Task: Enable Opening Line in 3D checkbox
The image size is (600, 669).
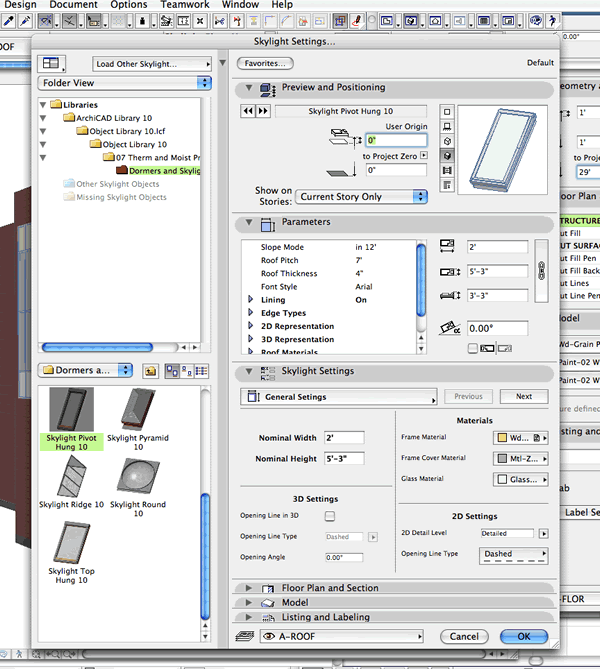Action: (330, 516)
